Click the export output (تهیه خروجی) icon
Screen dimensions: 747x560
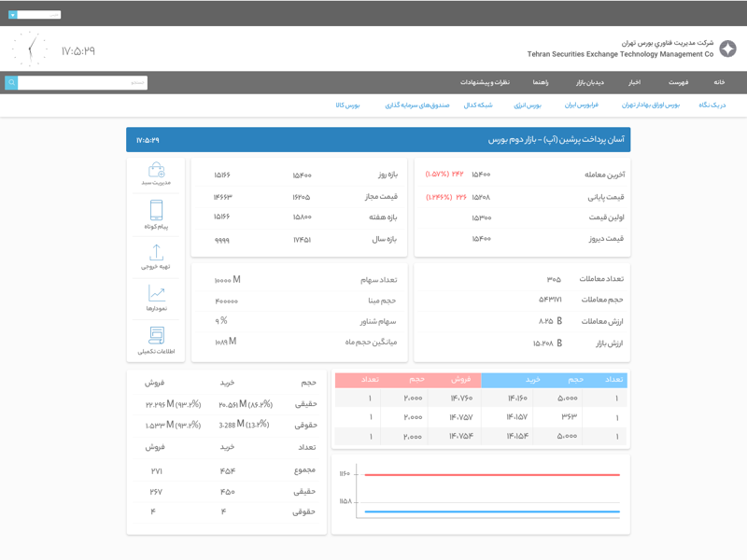(156, 253)
